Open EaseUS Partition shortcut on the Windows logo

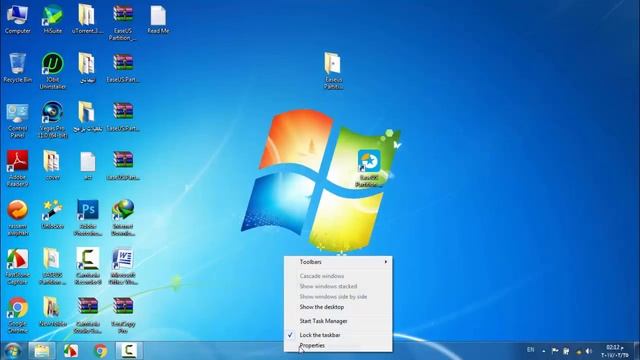[369, 168]
